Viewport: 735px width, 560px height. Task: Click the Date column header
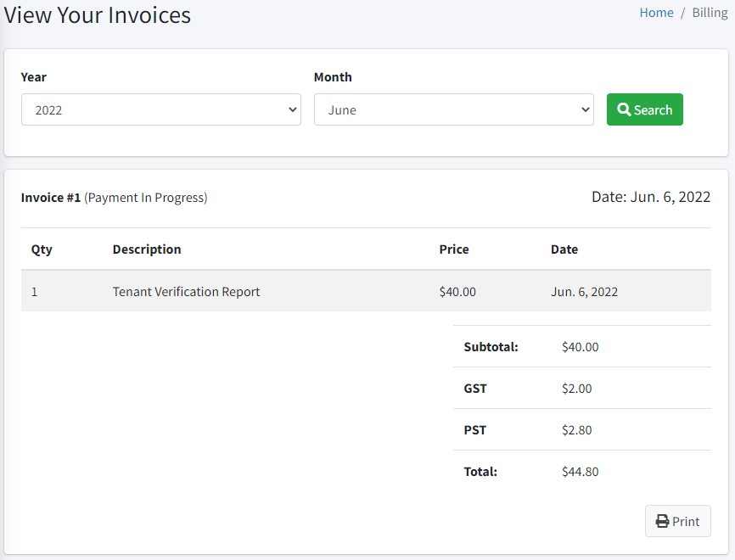click(x=564, y=249)
